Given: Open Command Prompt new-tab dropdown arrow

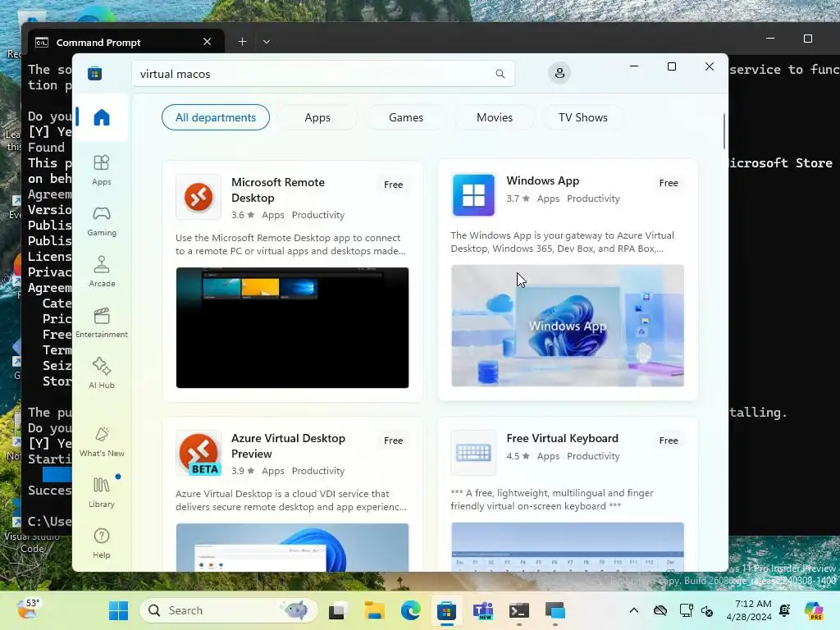Looking at the screenshot, I should 267,41.
